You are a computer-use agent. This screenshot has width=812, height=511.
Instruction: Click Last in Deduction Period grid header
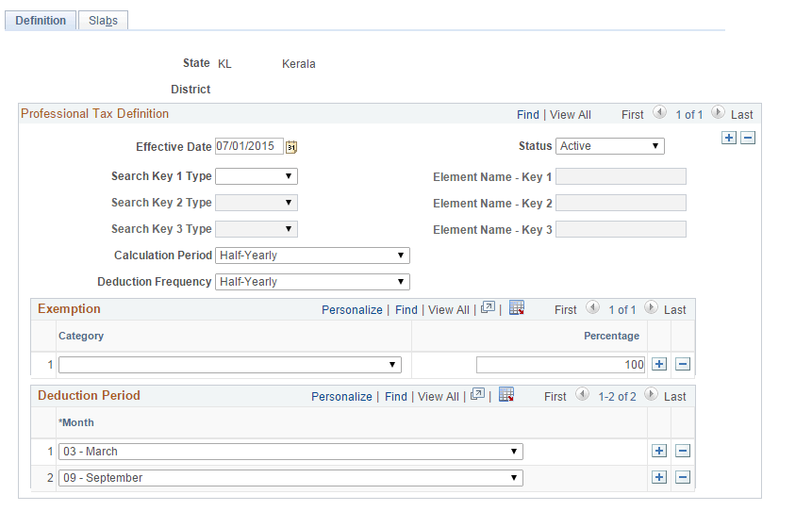(674, 397)
